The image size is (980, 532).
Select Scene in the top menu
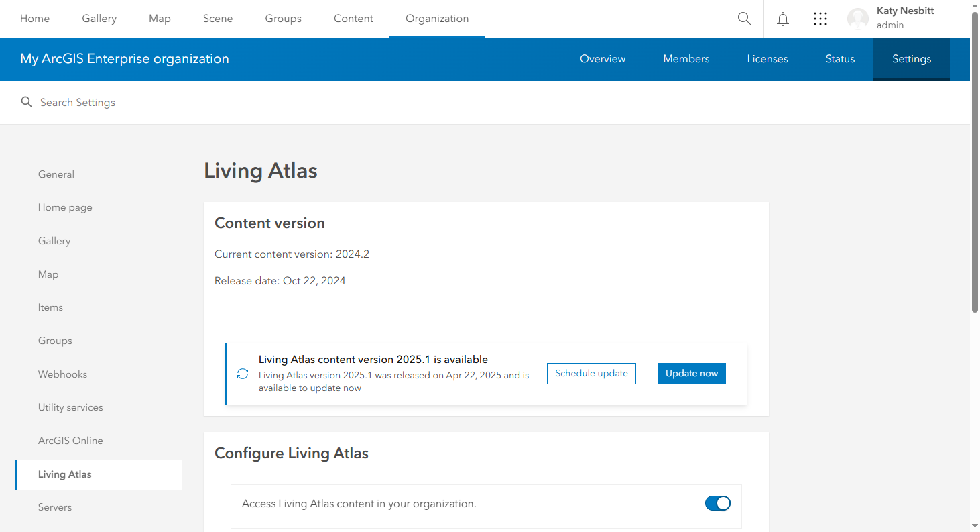pyautogui.click(x=218, y=19)
